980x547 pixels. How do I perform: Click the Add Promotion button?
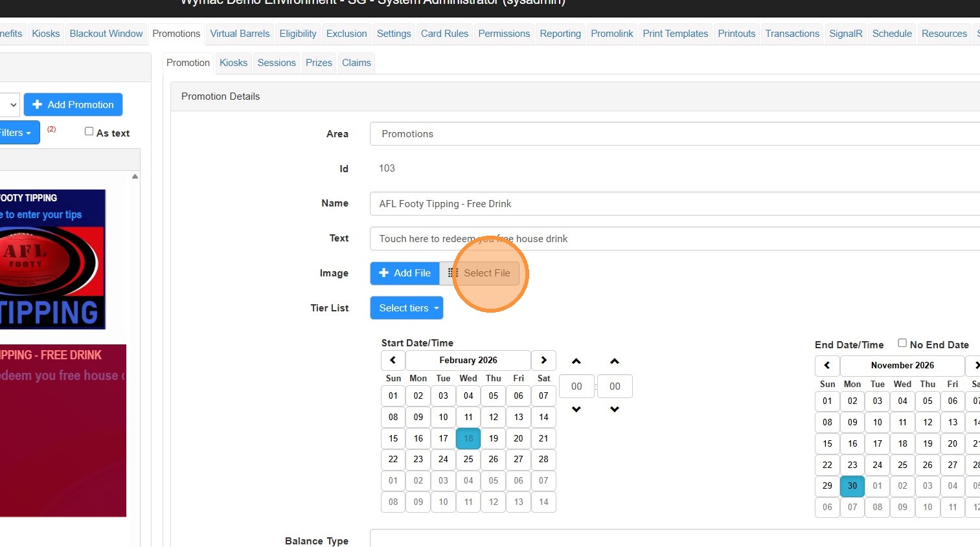point(73,105)
